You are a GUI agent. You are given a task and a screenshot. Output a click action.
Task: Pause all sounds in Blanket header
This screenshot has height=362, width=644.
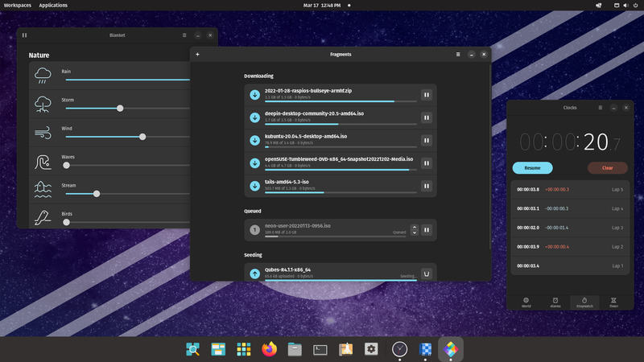tap(25, 35)
